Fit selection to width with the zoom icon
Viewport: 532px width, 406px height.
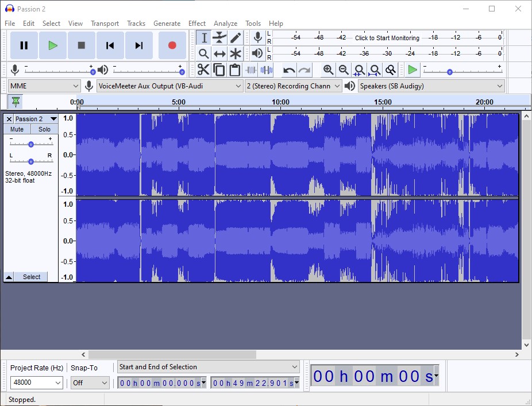[359, 70]
